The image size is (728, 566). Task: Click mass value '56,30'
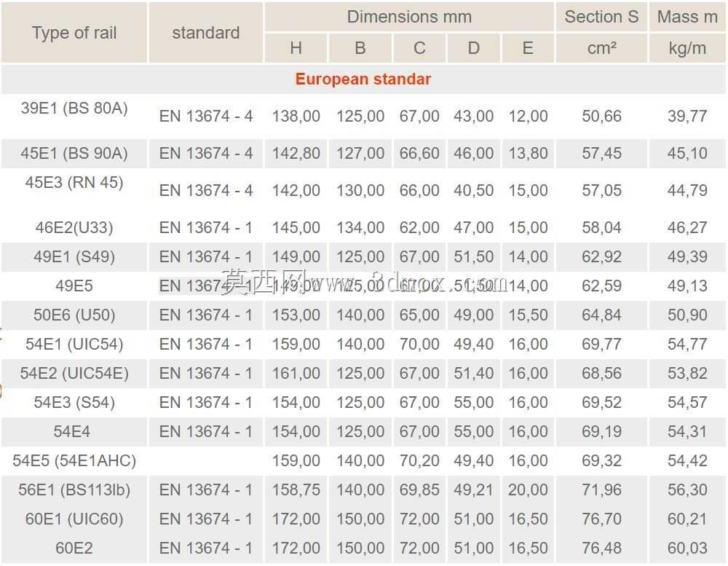(687, 490)
